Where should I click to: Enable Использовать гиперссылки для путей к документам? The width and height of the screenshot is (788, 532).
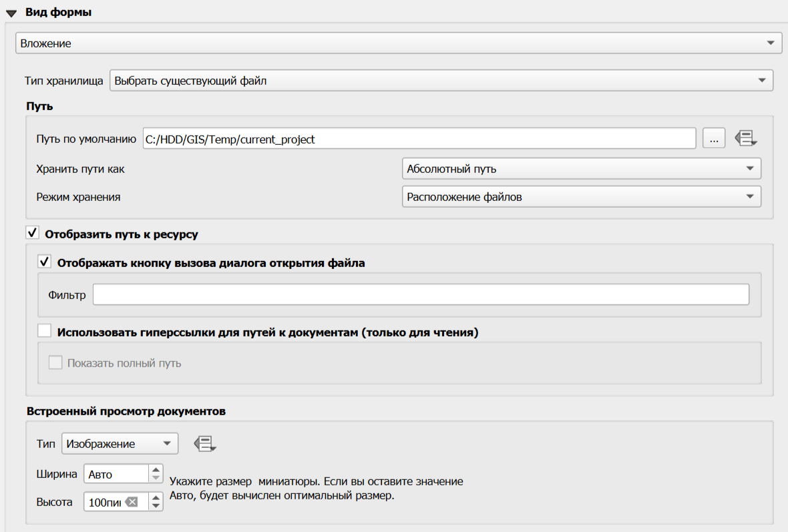[x=45, y=331]
